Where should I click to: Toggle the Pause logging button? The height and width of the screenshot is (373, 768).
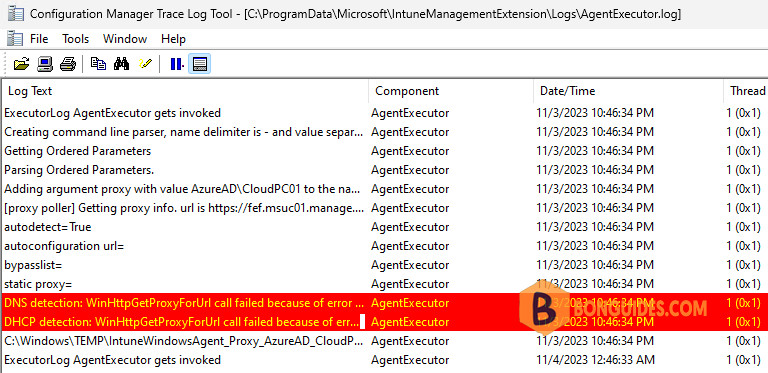(x=176, y=64)
